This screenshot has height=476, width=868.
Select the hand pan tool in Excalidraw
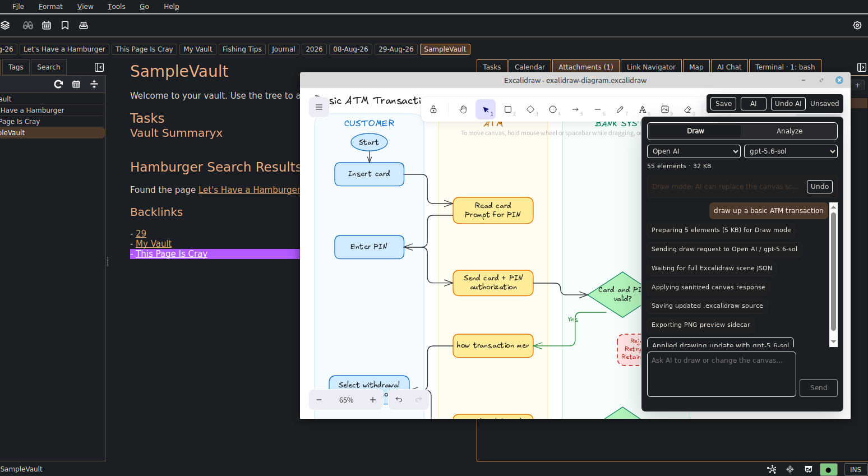(x=463, y=109)
